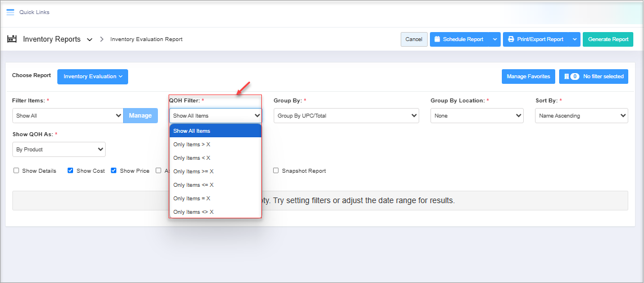Viewport: 644px width, 283px height.
Task: Enable the Show Details checkbox
Action: pyautogui.click(x=16, y=170)
